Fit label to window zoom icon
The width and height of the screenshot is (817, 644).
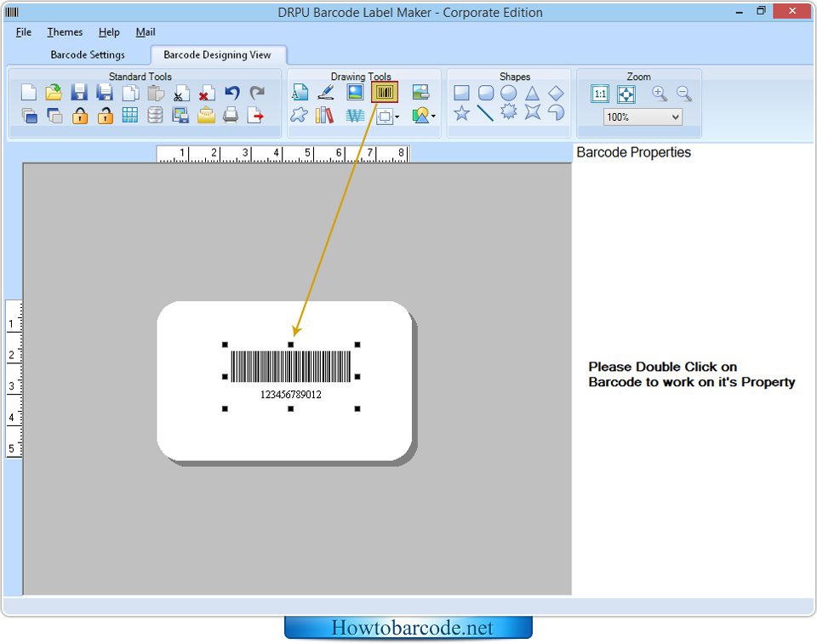pyautogui.click(x=626, y=94)
